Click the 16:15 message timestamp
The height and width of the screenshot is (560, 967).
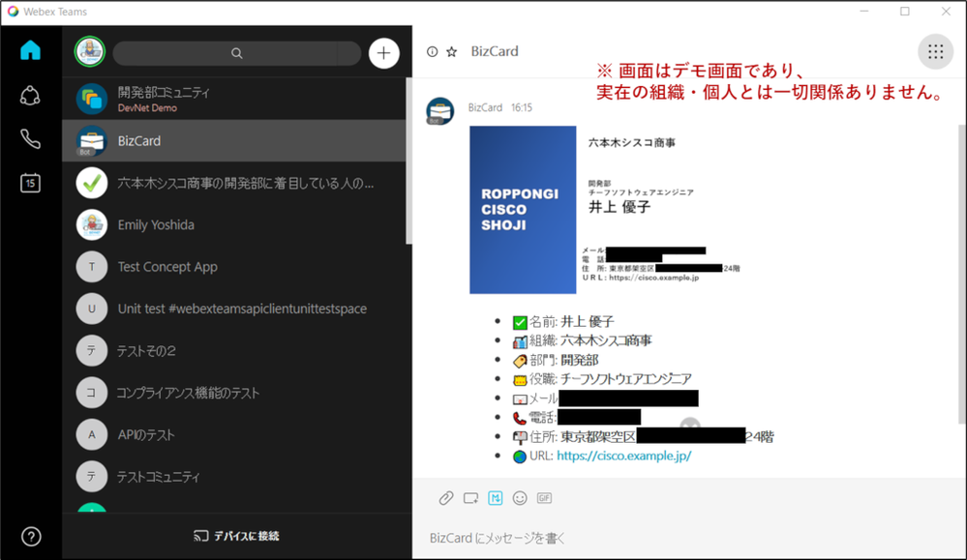point(521,107)
